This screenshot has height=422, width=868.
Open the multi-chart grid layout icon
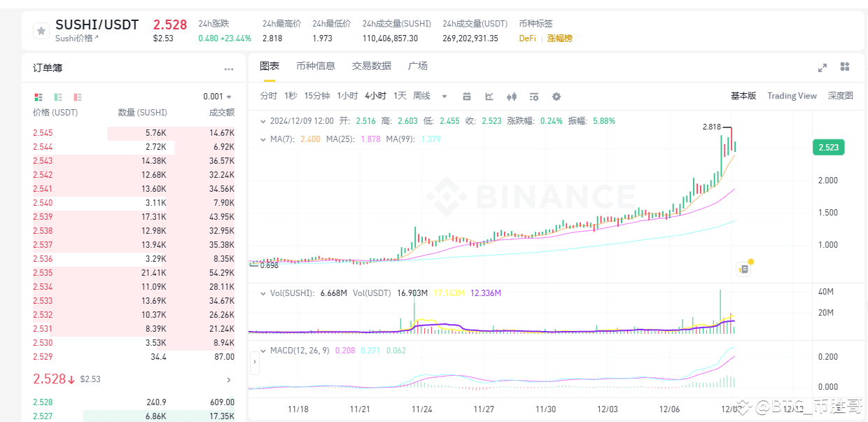[x=845, y=66]
